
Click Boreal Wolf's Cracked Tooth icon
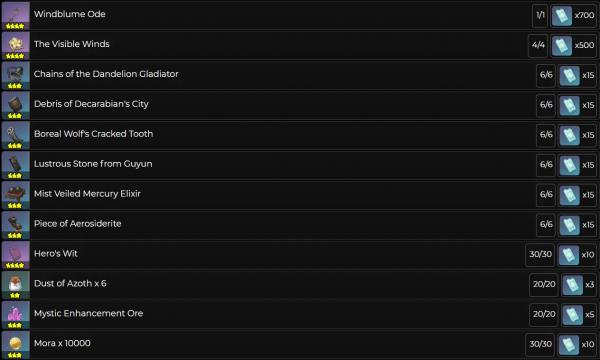click(x=16, y=135)
